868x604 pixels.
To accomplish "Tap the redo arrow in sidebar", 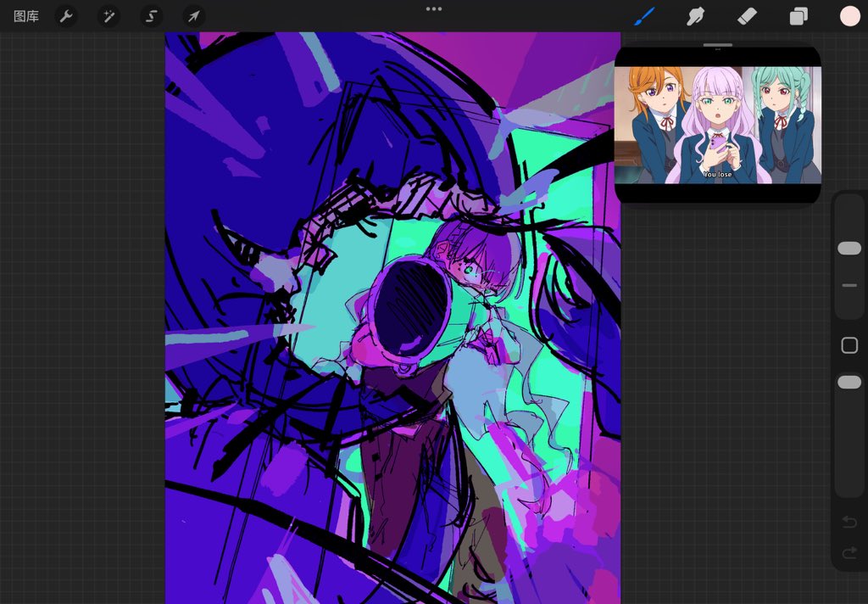I will (849, 552).
